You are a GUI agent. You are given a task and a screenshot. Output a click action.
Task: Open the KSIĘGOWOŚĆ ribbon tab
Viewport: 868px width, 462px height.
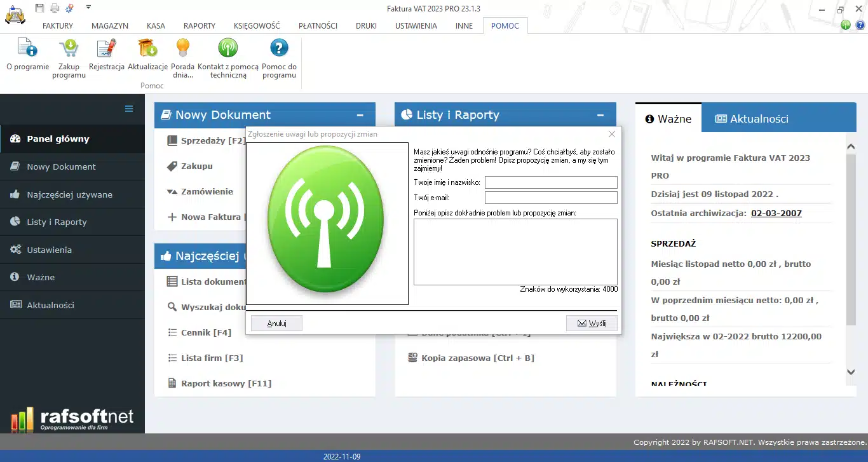pyautogui.click(x=257, y=26)
